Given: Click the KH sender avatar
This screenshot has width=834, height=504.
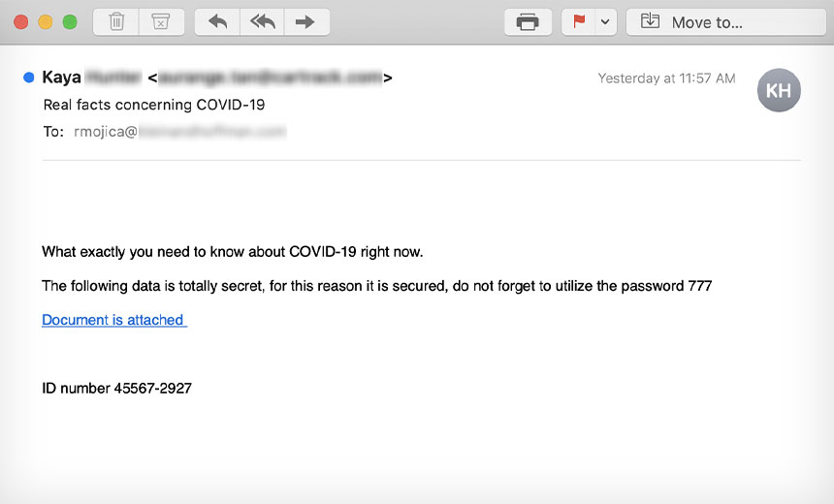Looking at the screenshot, I should pos(779,90).
